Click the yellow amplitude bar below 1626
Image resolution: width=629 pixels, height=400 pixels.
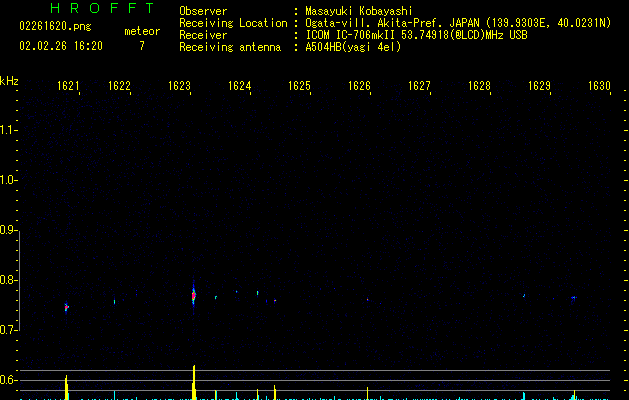pyautogui.click(x=367, y=393)
